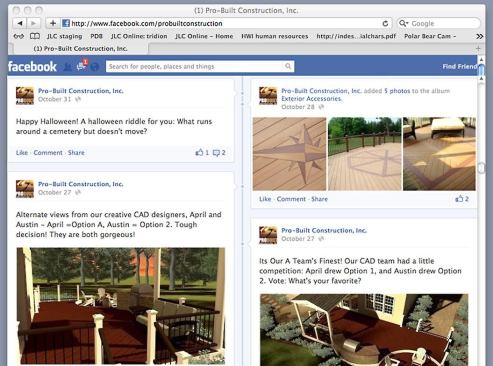This screenshot has height=366, width=493.
Task: Click the Google search field
Action: (439, 23)
